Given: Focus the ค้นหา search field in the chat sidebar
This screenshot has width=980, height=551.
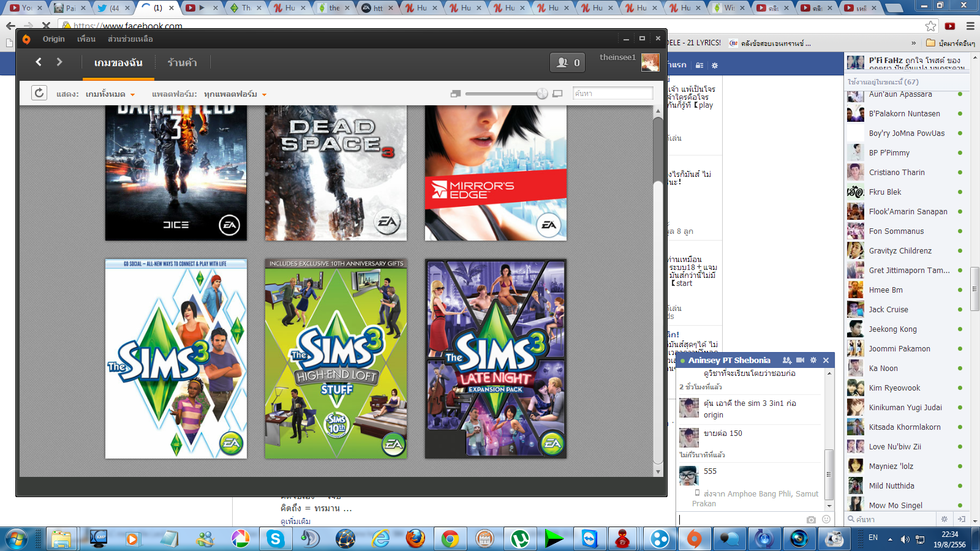Looking at the screenshot, I should 890,519.
